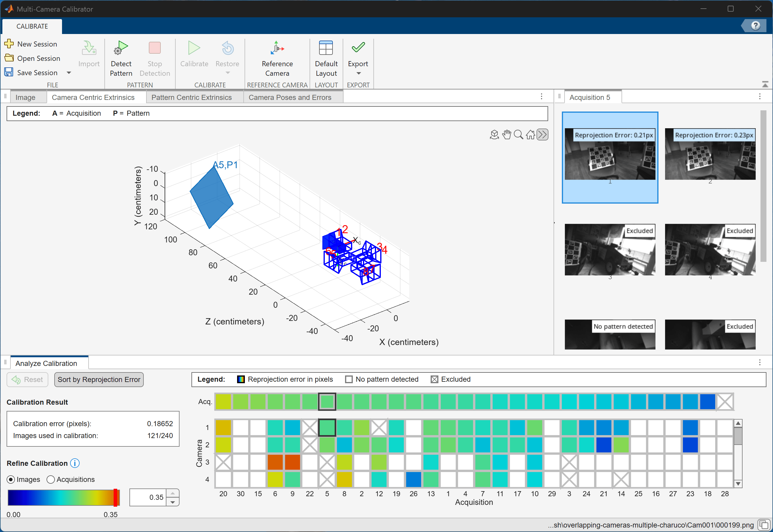This screenshot has width=773, height=532.
Task: Select the 'No pattern detected' thumbnail
Action: coord(610,334)
